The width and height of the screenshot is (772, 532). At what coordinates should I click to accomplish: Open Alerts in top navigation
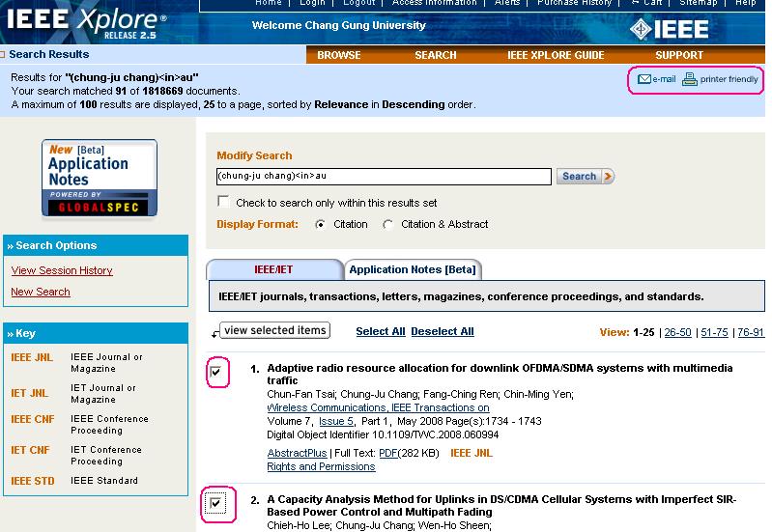pyautogui.click(x=507, y=3)
